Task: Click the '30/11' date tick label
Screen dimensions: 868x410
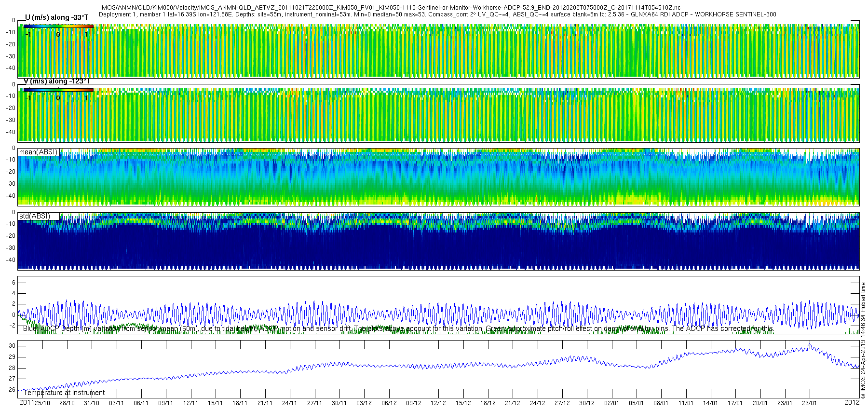Action: point(339,403)
